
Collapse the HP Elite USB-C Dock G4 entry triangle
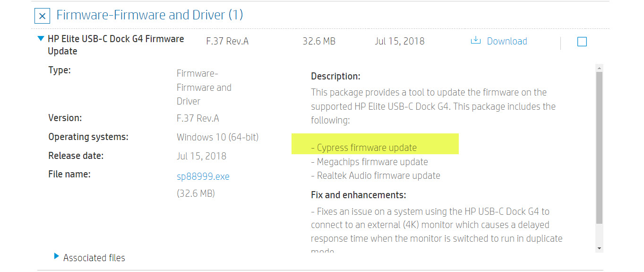(41, 39)
